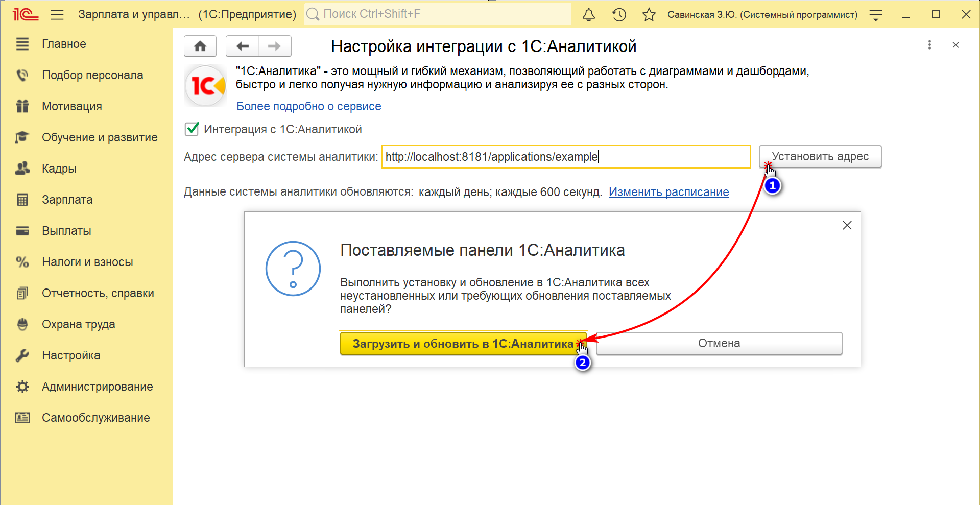Close the supplied panels dialog
The width and height of the screenshot is (980, 505).
(x=847, y=225)
